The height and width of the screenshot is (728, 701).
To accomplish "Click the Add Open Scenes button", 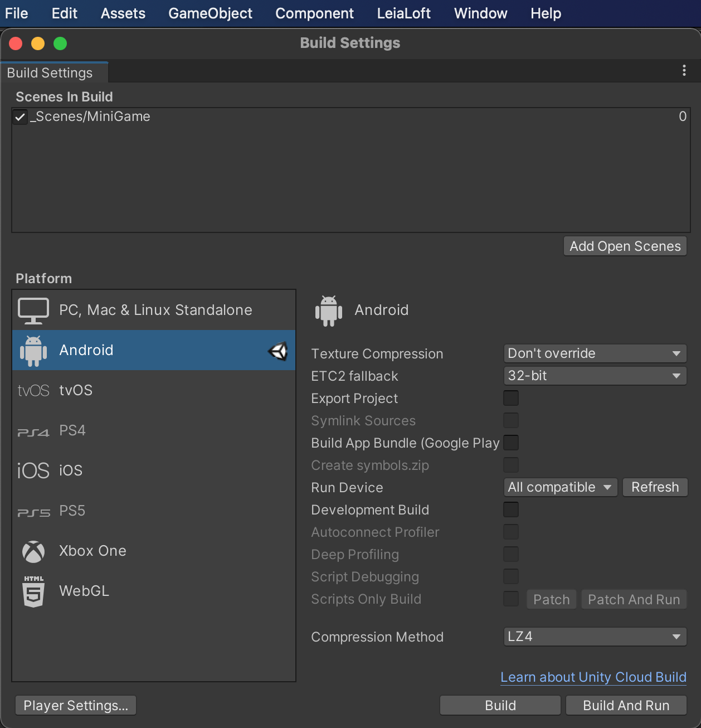I will click(x=625, y=246).
